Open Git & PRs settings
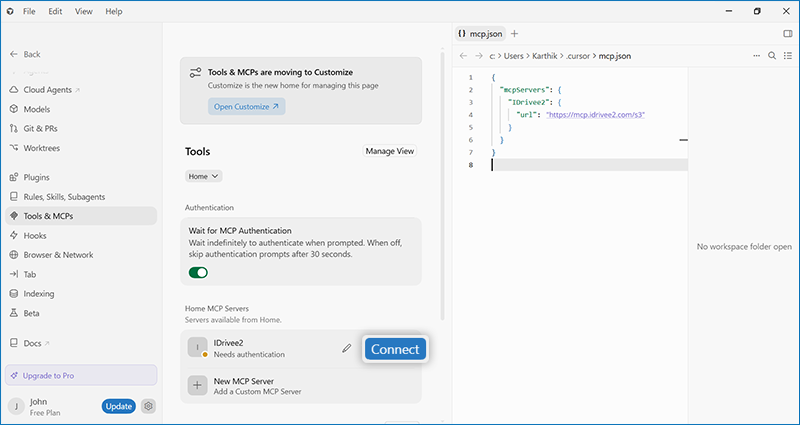Screen dimensions: 800x425 [x=81, y=129]
